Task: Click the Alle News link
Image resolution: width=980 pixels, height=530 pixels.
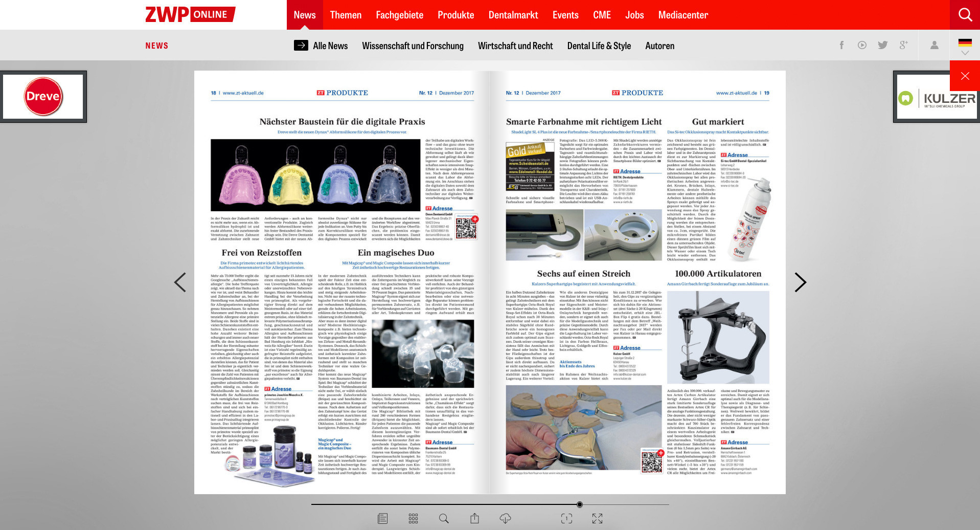Action: pyautogui.click(x=330, y=46)
